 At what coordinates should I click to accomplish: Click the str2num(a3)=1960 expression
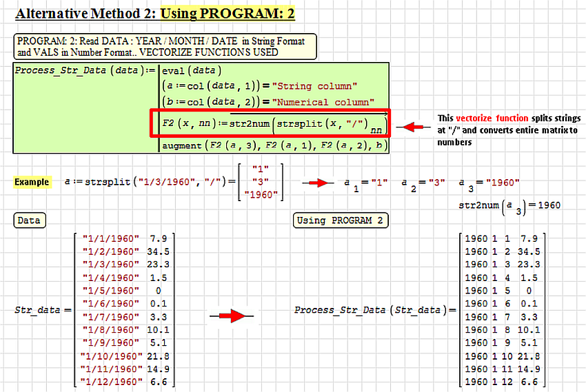click(x=509, y=205)
